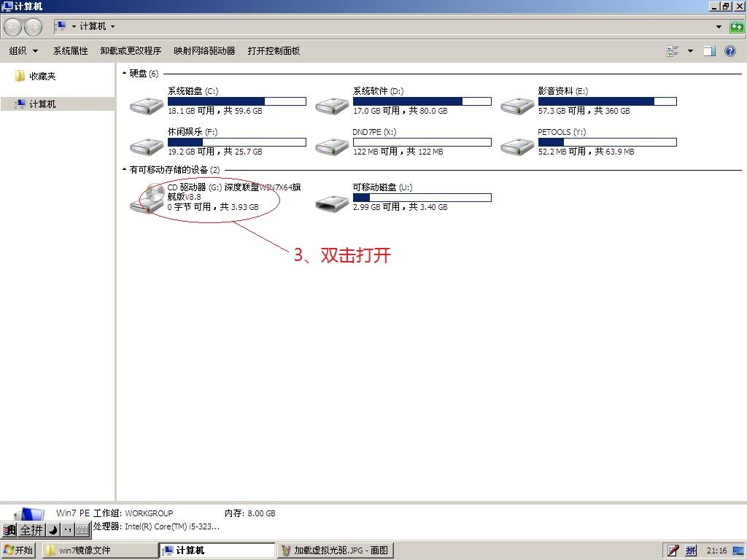Collapse the 硬盘 (6) group

click(124, 74)
